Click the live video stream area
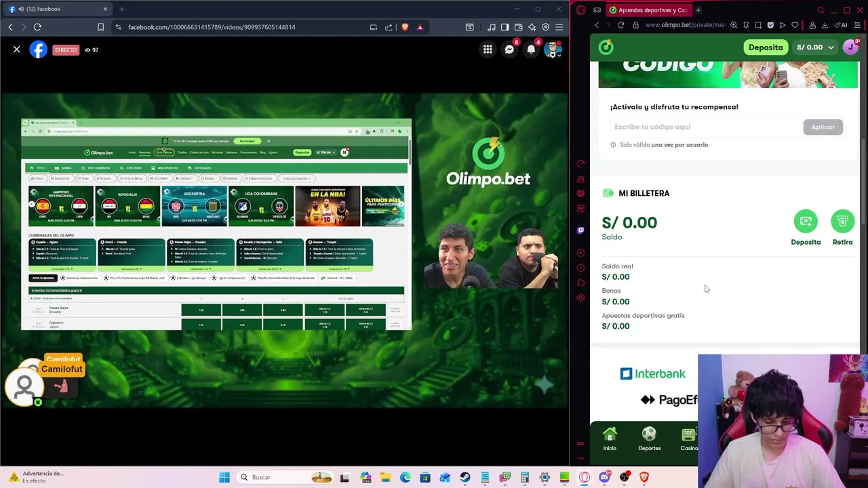The width and height of the screenshot is (868, 488). [284, 249]
